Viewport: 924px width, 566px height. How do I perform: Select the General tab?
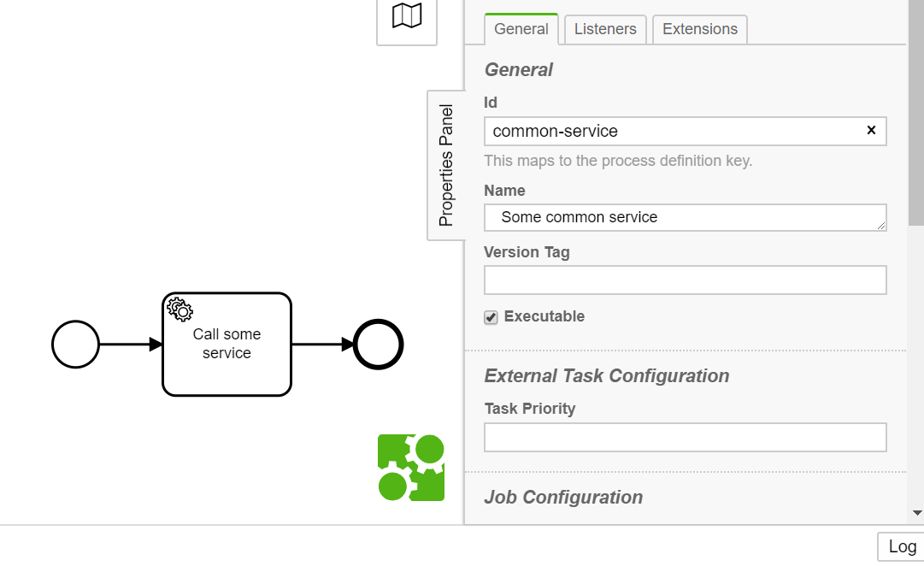click(521, 29)
